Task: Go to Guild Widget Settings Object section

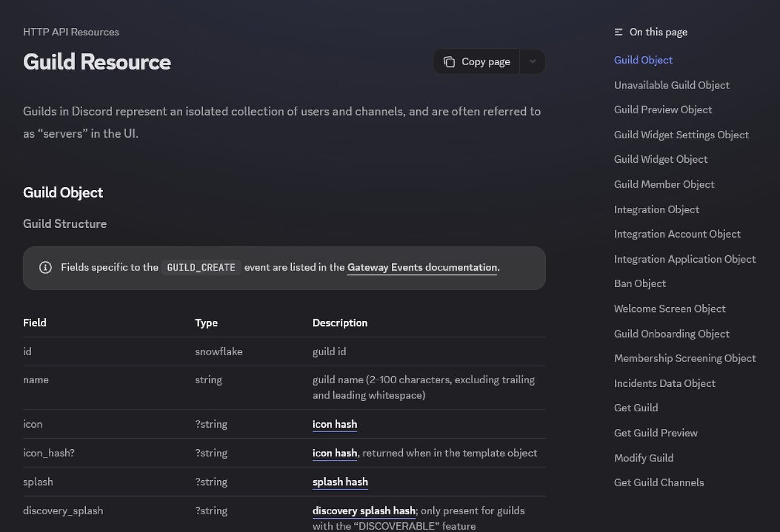Action: [x=681, y=135]
